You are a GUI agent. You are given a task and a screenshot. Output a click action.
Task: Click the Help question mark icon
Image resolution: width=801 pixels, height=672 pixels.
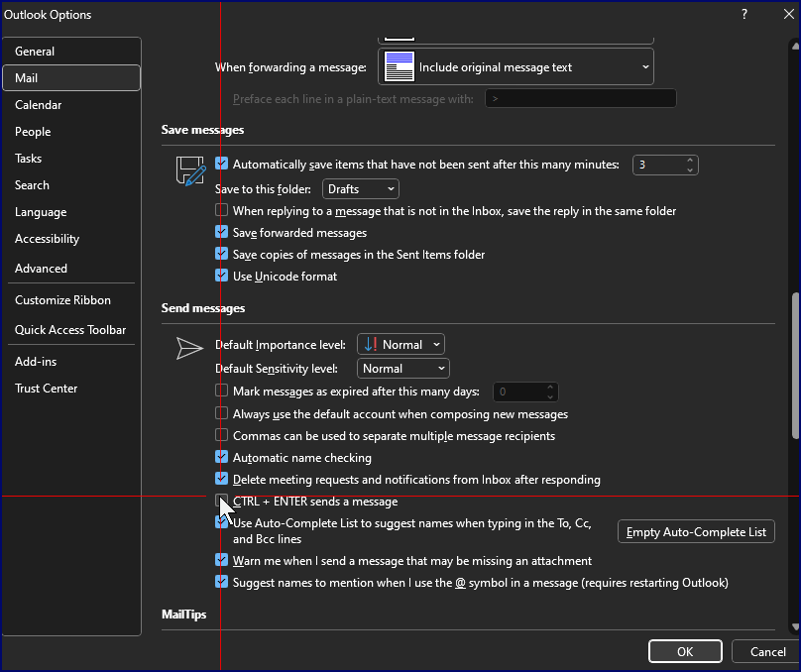[744, 14]
